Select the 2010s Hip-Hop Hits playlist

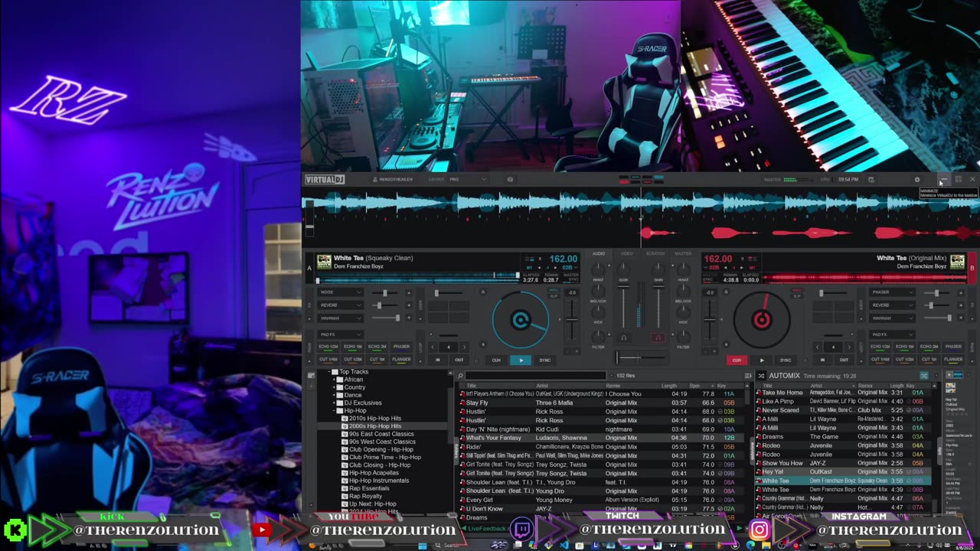point(375,419)
